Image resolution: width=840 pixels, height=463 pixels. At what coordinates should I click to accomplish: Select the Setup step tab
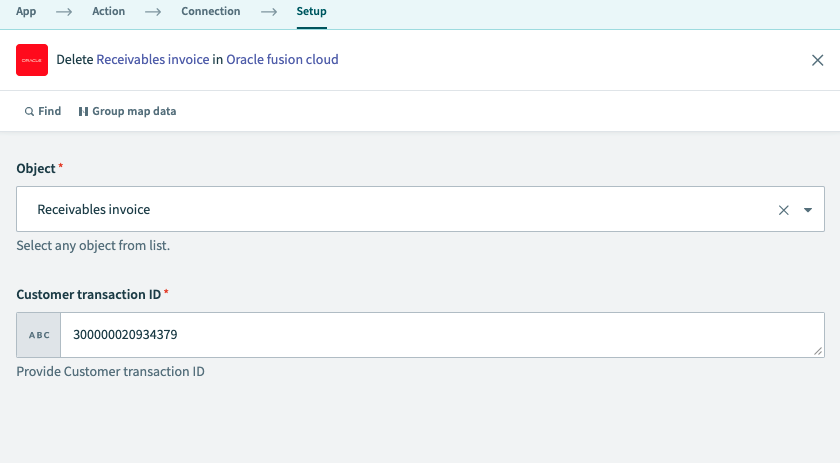311,12
